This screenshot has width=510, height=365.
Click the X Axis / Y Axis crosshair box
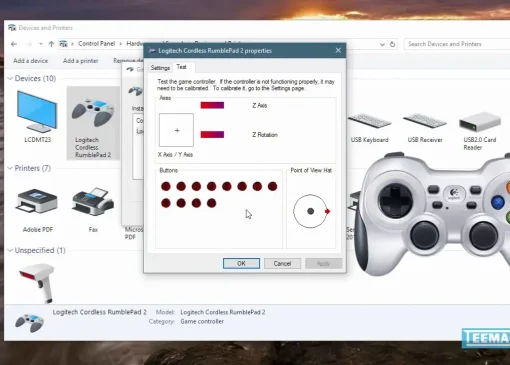tap(176, 130)
